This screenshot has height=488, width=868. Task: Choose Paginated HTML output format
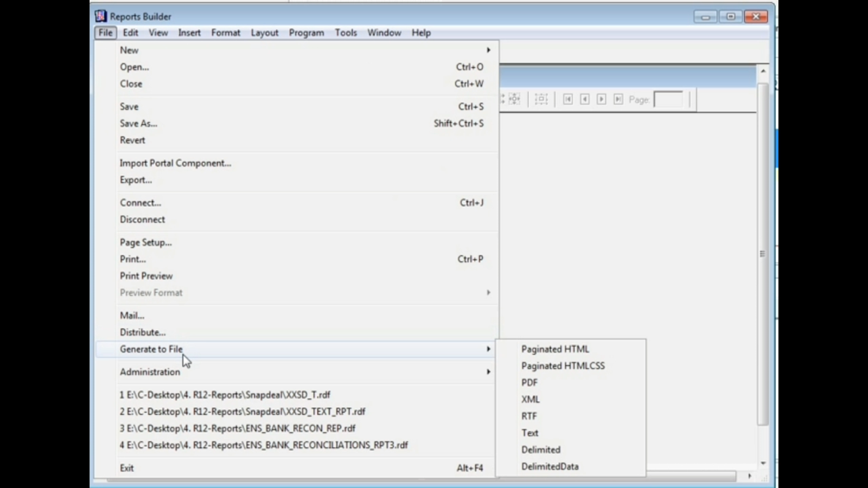coord(555,349)
